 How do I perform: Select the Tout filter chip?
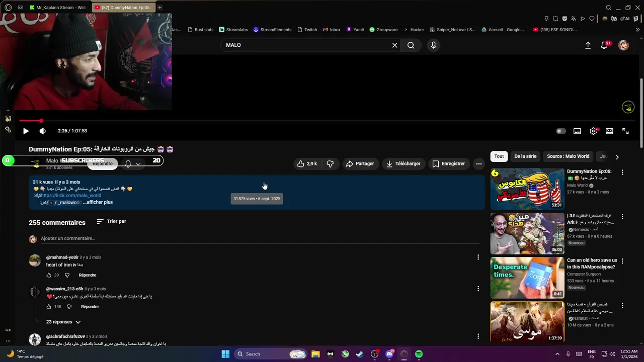[499, 156]
